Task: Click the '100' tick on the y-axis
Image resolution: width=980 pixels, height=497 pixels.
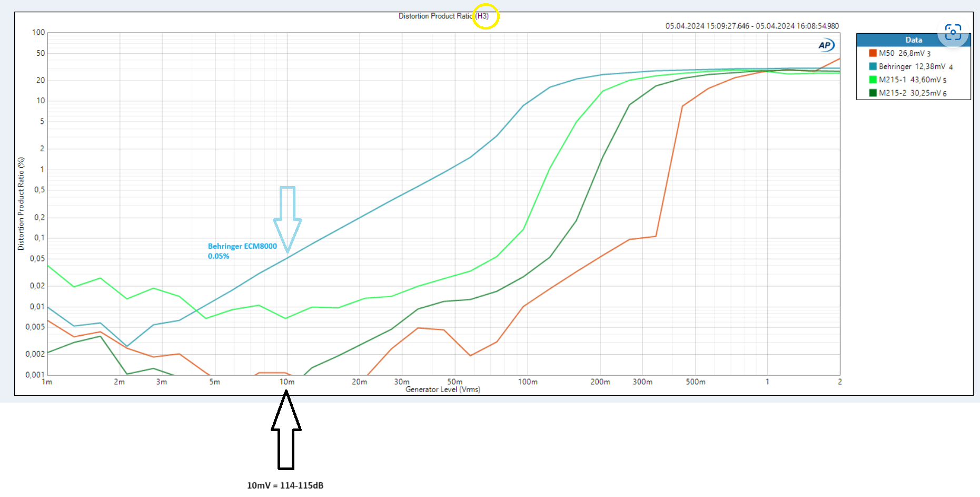Action: click(x=38, y=33)
